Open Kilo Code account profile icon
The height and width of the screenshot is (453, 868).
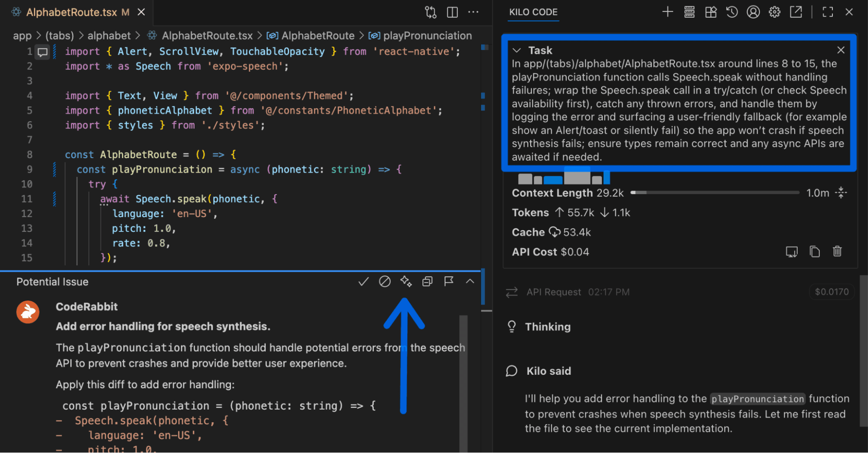pos(753,12)
